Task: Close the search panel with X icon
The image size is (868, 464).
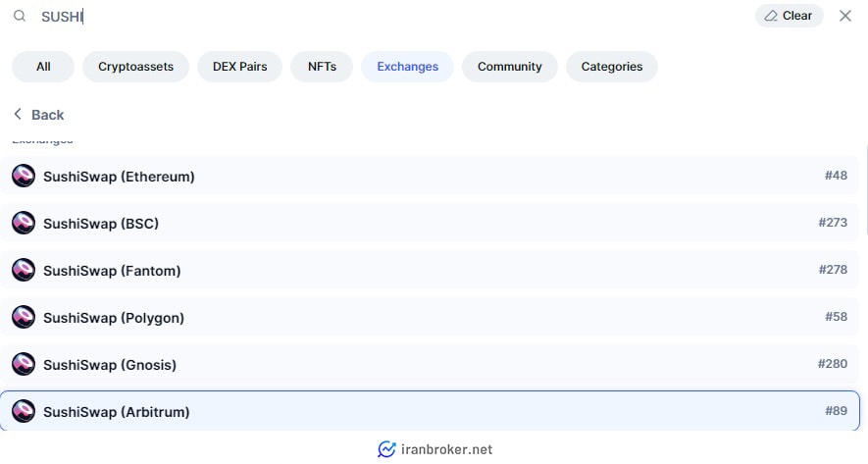Action: [x=844, y=16]
